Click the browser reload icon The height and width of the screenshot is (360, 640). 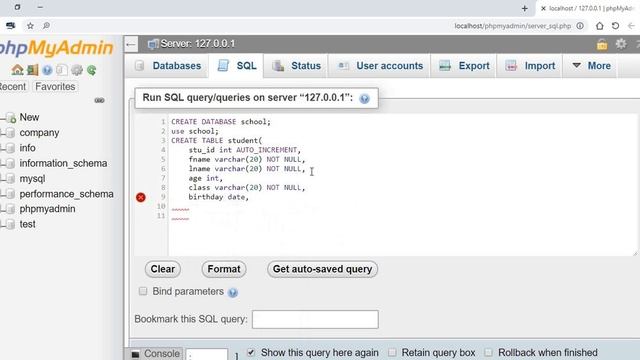pyautogui.click(x=616, y=26)
